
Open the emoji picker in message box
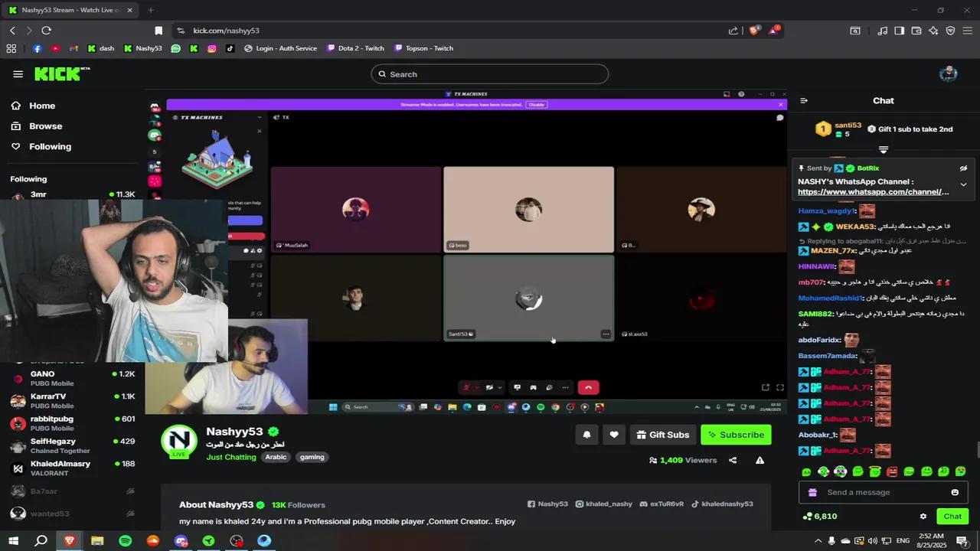click(955, 492)
